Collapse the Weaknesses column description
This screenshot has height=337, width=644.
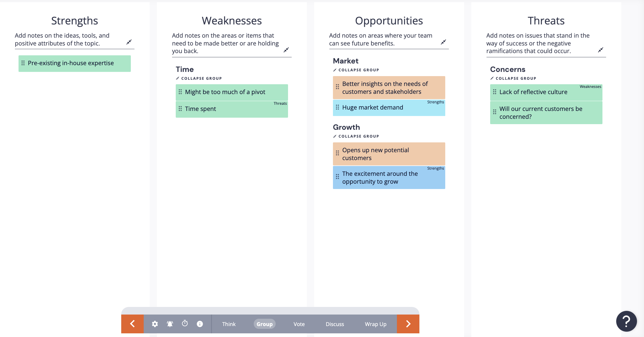(x=287, y=50)
